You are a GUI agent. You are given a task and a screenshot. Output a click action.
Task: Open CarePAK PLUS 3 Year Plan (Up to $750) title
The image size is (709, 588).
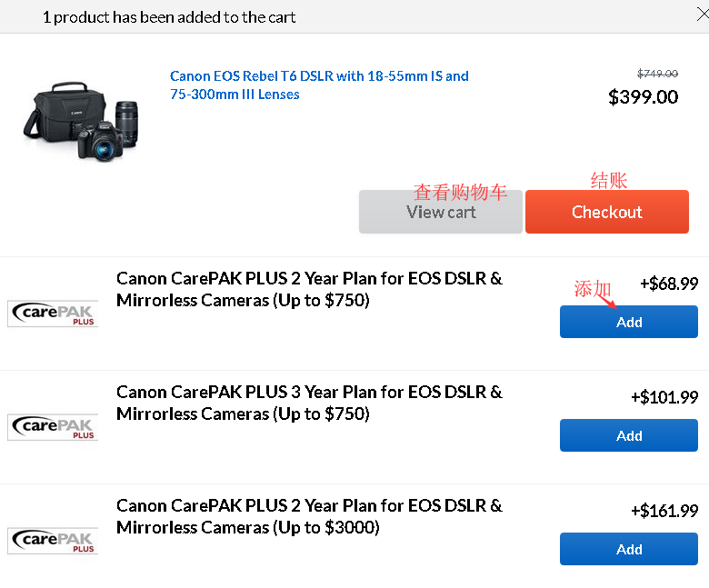pos(309,403)
